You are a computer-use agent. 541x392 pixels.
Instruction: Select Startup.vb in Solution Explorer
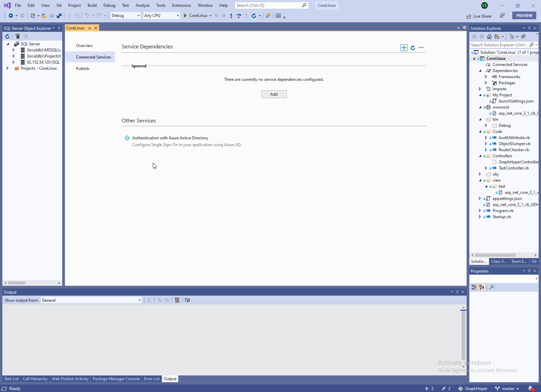tap(501, 217)
